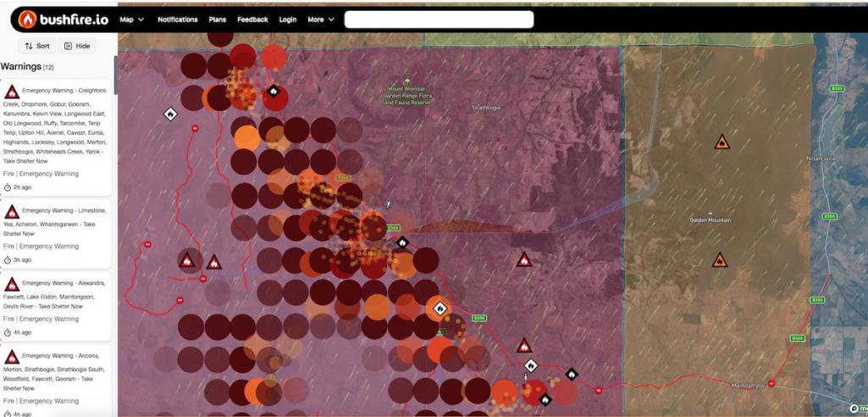
Task: Open the Sort options for warnings
Action: (37, 46)
